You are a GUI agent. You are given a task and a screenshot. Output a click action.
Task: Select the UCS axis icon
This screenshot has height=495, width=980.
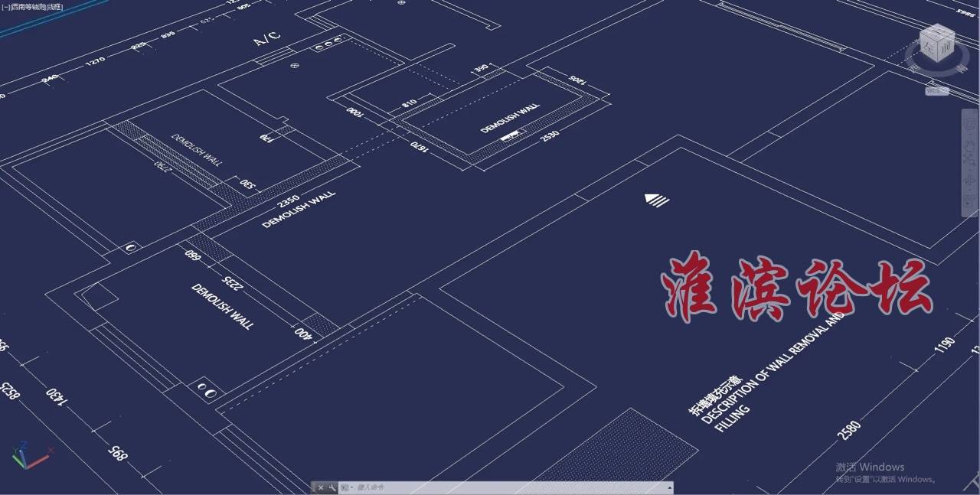pyautogui.click(x=31, y=454)
